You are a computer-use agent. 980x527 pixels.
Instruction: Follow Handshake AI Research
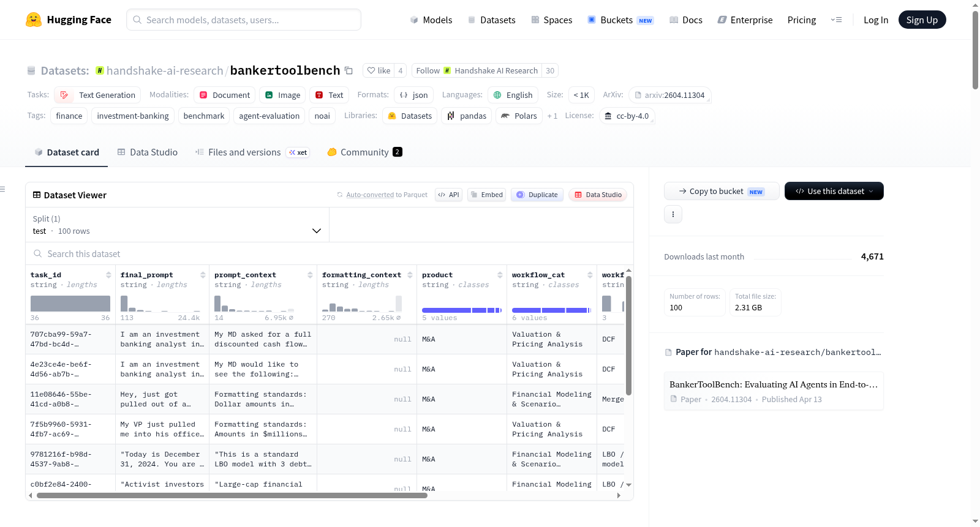click(477, 70)
